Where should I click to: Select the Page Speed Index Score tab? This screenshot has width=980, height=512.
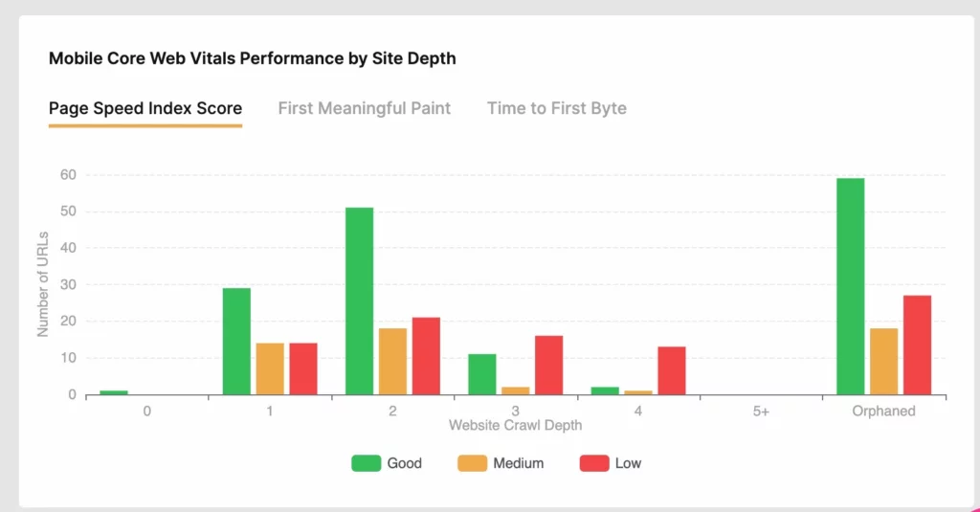click(145, 108)
